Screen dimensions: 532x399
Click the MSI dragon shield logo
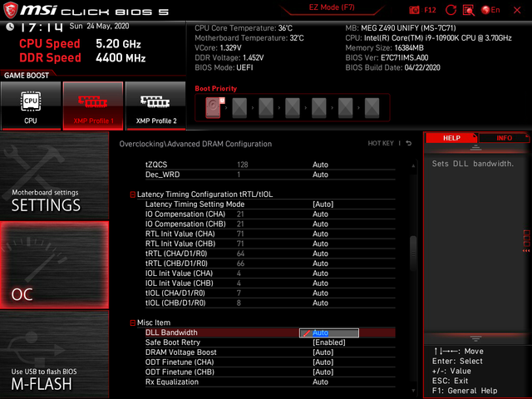pyautogui.click(x=10, y=10)
